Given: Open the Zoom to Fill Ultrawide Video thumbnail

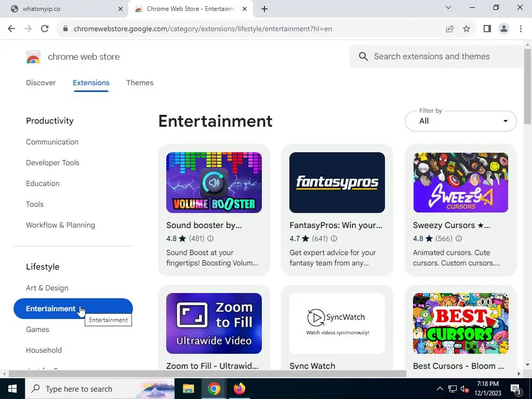Looking at the screenshot, I should [214, 323].
